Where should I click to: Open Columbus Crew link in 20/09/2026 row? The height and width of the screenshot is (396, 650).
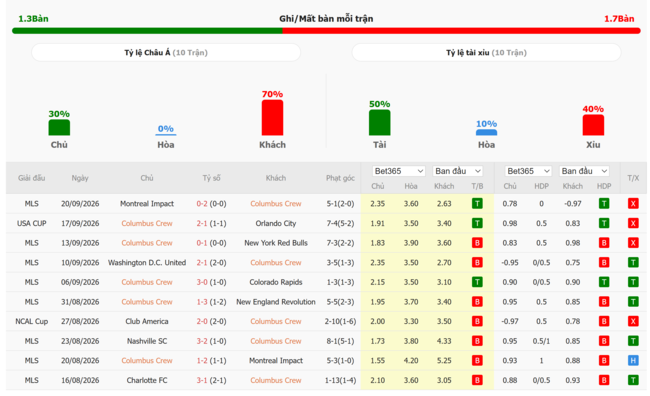coord(276,204)
